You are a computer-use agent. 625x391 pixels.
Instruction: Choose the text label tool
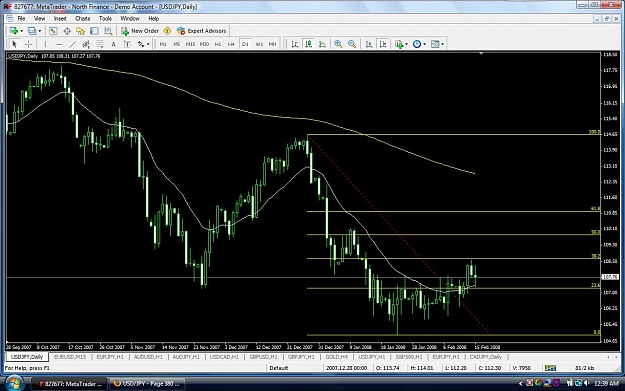[127, 44]
